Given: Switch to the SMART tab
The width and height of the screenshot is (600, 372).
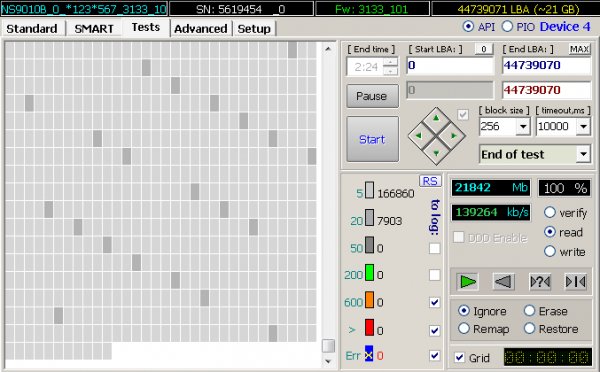Looking at the screenshot, I should (94, 29).
